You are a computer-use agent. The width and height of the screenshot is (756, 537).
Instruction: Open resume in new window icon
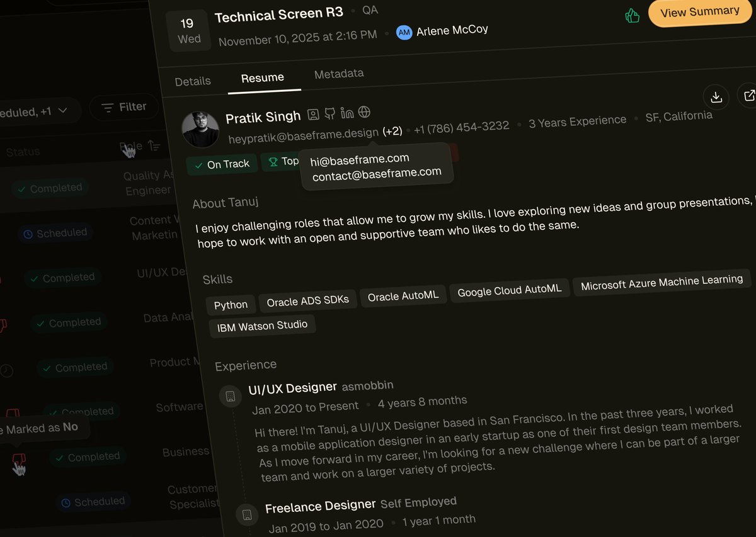click(x=748, y=96)
